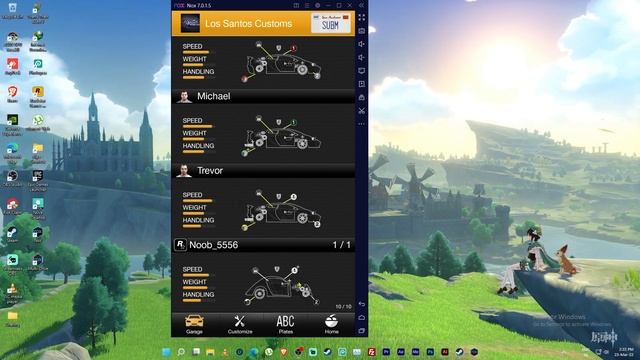Click the Nox fullscreen icon
This screenshot has width=640, height=360.
pyautogui.click(x=362, y=18)
